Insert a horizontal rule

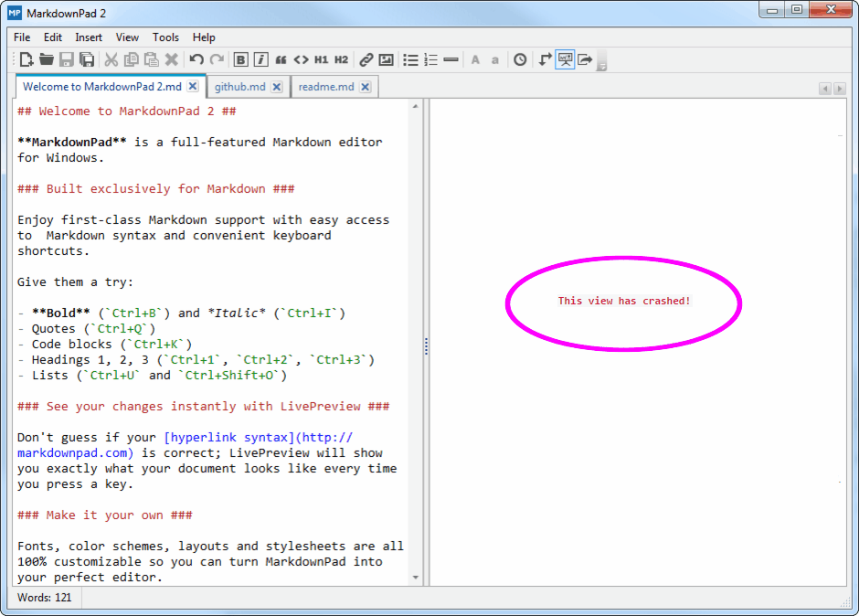point(451,59)
